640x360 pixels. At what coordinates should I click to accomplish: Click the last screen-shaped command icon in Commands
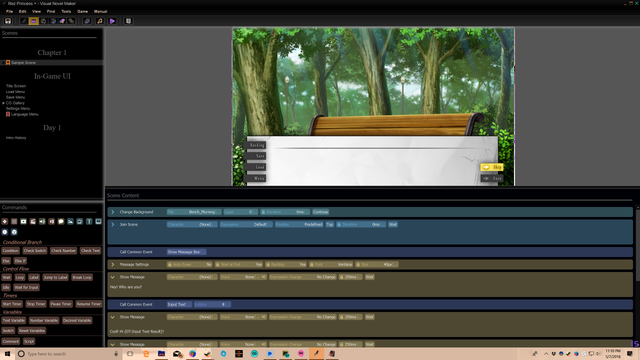98,221
